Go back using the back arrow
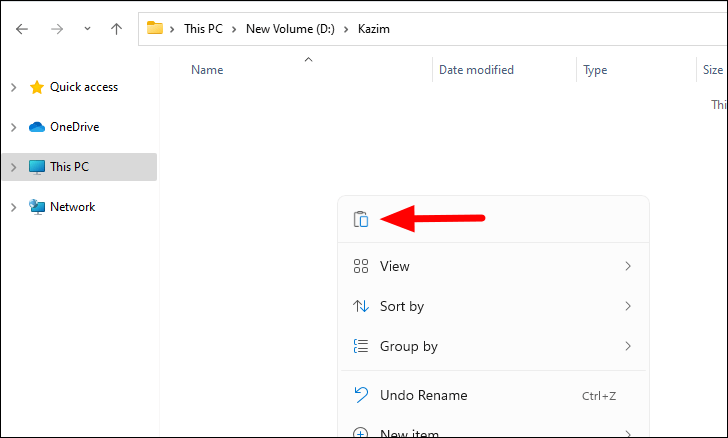This screenshot has height=438, width=728. pyautogui.click(x=22, y=29)
